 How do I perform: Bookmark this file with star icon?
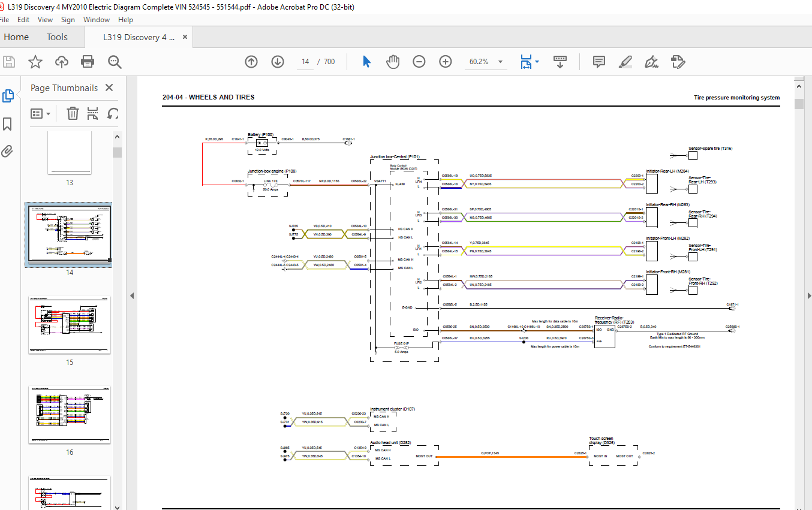tap(35, 62)
